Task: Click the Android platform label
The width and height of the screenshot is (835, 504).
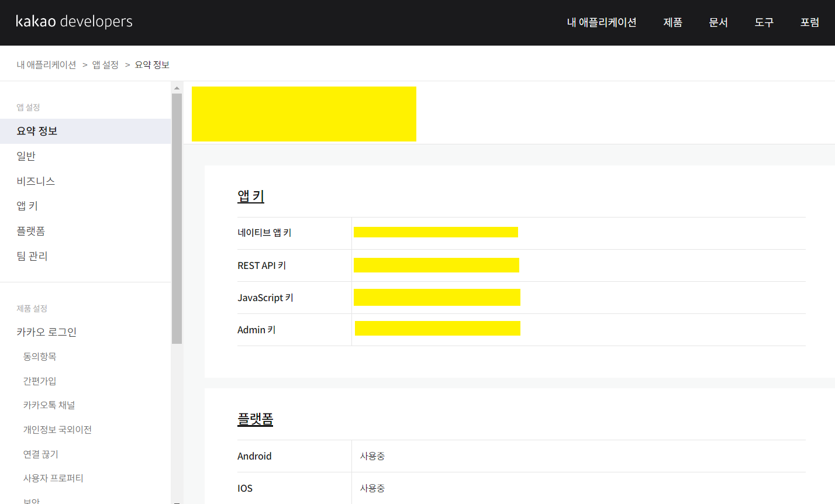Action: click(254, 456)
